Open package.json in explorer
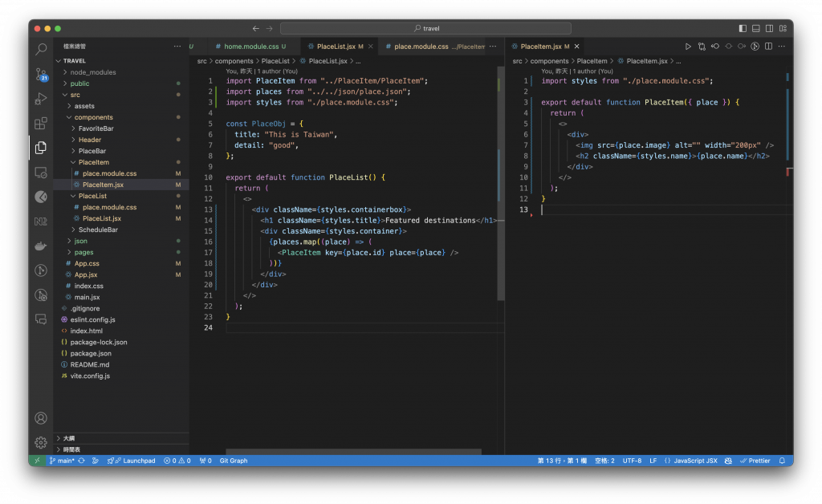The width and height of the screenshot is (822, 504). 121,354
